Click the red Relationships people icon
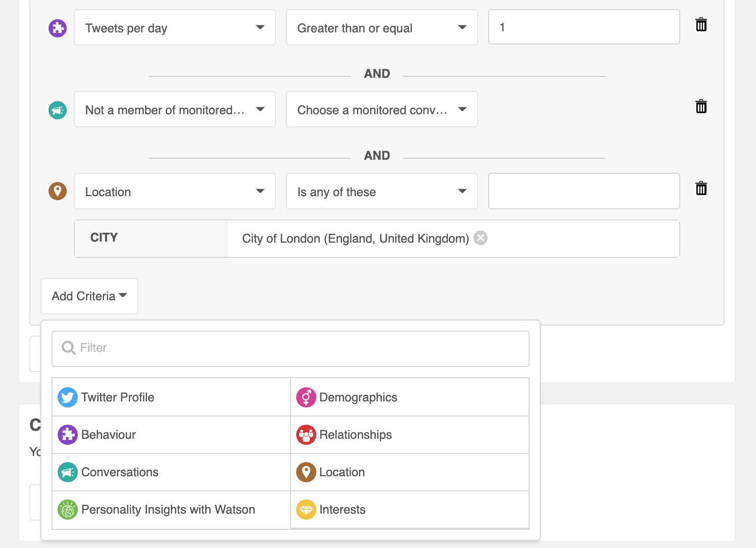The image size is (756, 548). [x=306, y=435]
